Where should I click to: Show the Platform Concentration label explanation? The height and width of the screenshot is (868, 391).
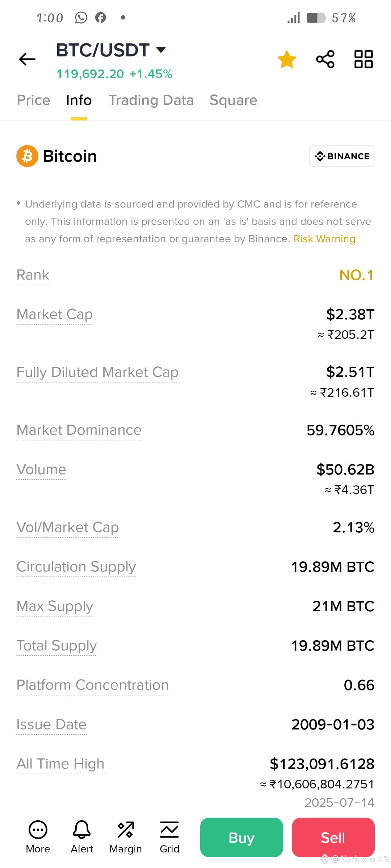click(93, 685)
